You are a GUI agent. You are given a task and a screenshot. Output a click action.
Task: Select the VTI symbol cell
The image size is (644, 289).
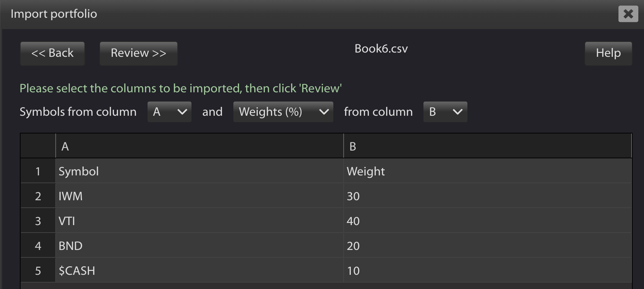click(200, 220)
